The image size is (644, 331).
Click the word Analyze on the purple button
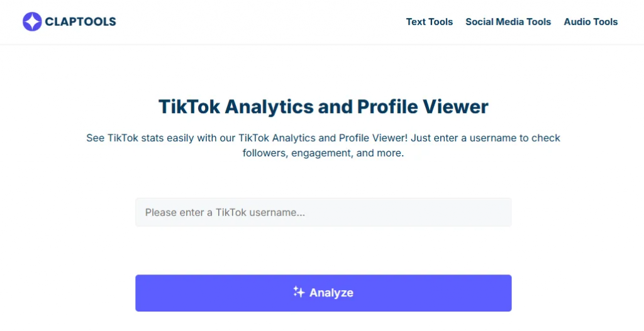point(331,293)
